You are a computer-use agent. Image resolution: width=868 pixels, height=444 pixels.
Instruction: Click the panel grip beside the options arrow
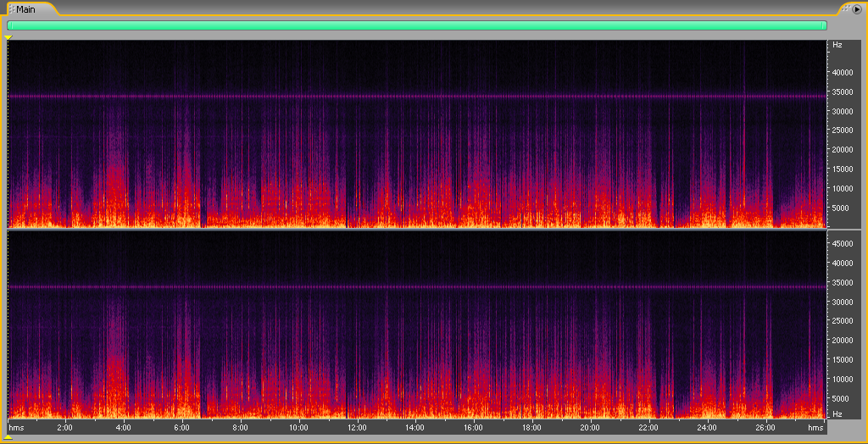845,8
